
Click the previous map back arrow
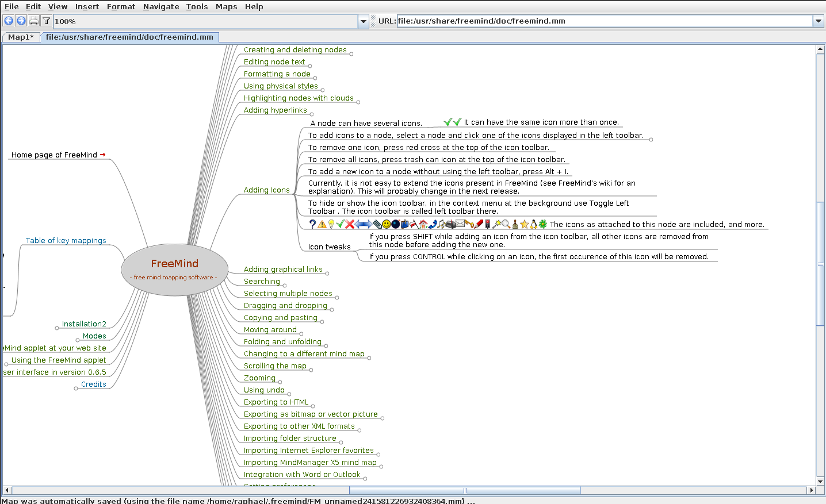coord(9,21)
